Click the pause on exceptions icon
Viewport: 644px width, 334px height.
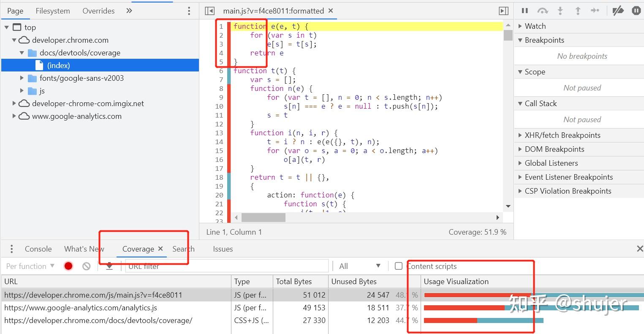tap(636, 11)
